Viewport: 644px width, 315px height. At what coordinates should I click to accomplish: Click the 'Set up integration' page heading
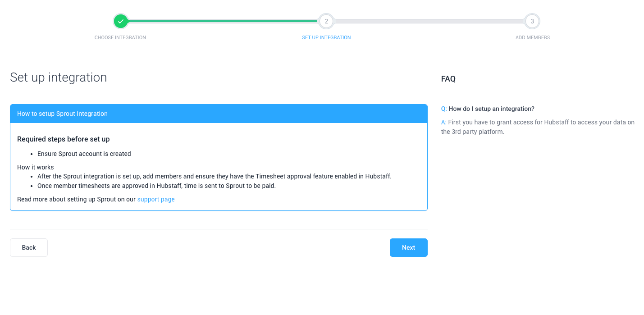[x=59, y=78]
